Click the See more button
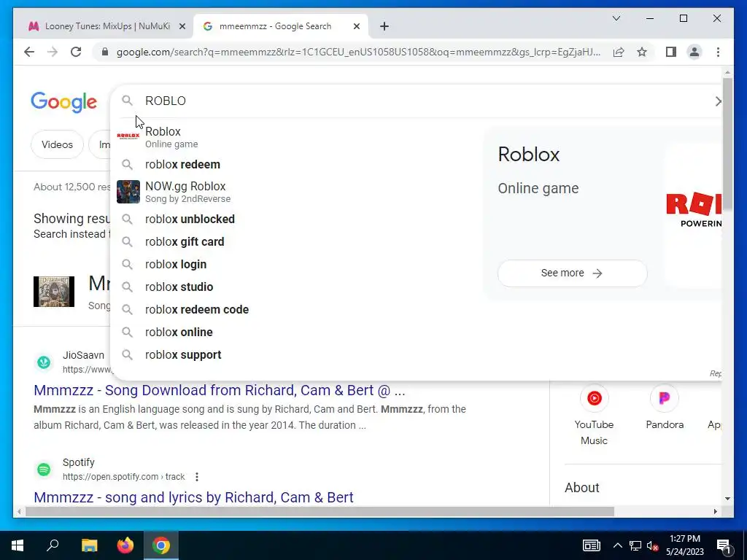The height and width of the screenshot is (560, 747). click(572, 273)
